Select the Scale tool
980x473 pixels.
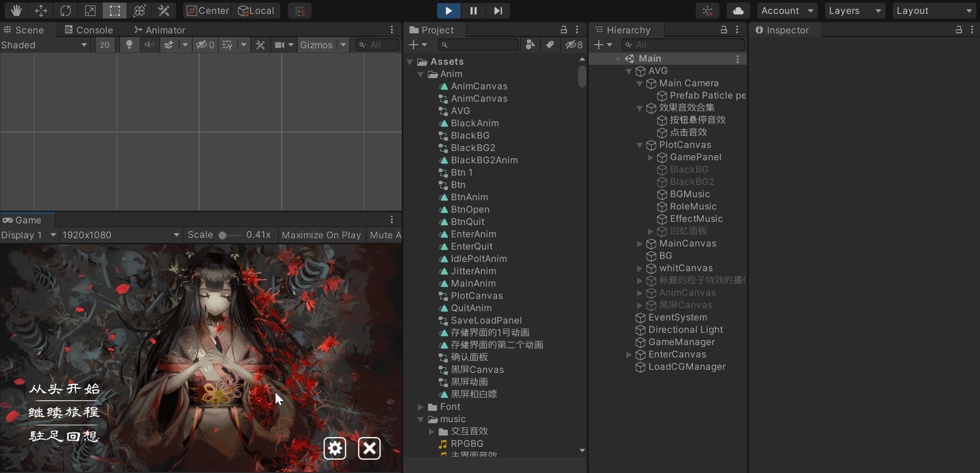pos(90,10)
